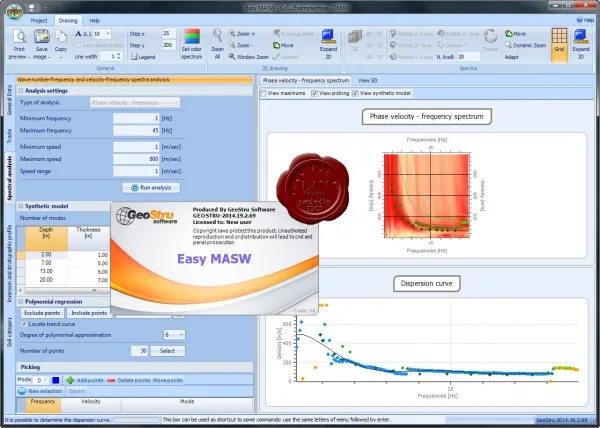Click the Exclude points button

coord(42,313)
